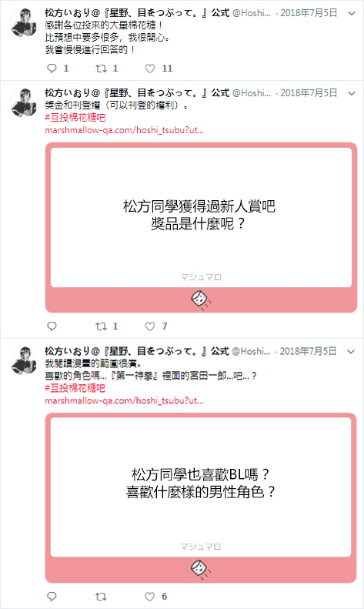Open the hashtag #互投棉花糖吧 in the second tweet
Screen dimensions: 364x609
[x=75, y=118]
